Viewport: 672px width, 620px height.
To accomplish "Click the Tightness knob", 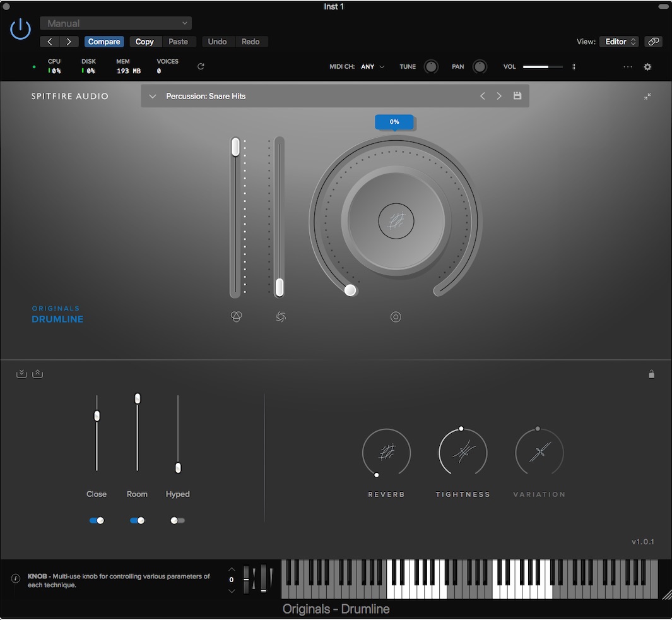I will (463, 453).
